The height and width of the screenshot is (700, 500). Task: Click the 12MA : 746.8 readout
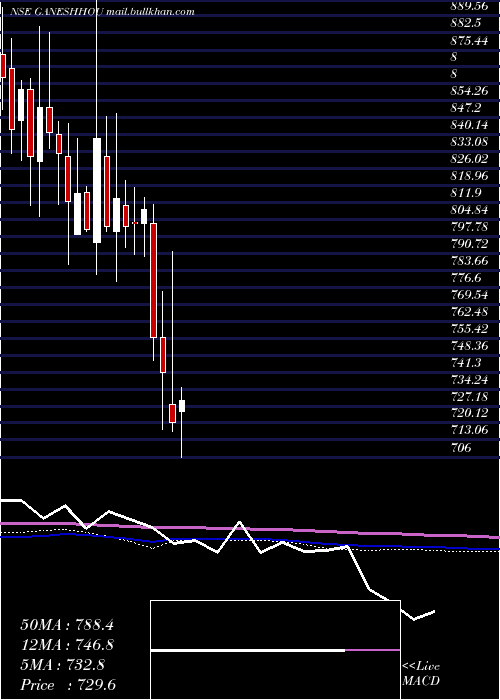tap(67, 645)
